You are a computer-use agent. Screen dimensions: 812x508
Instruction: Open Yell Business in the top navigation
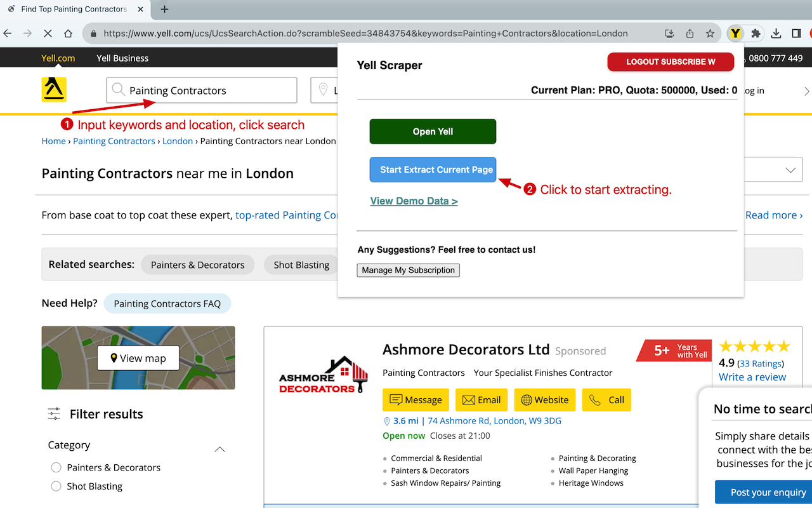(122, 58)
